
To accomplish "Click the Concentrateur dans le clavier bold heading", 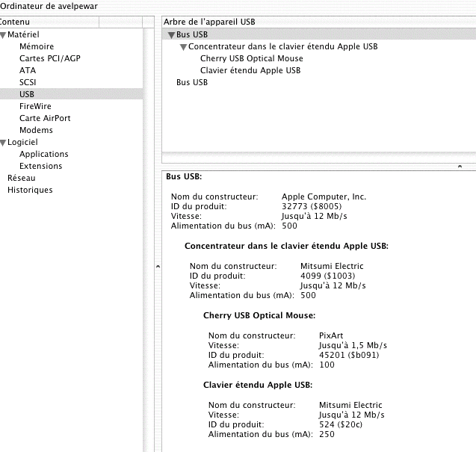I will [287, 246].
